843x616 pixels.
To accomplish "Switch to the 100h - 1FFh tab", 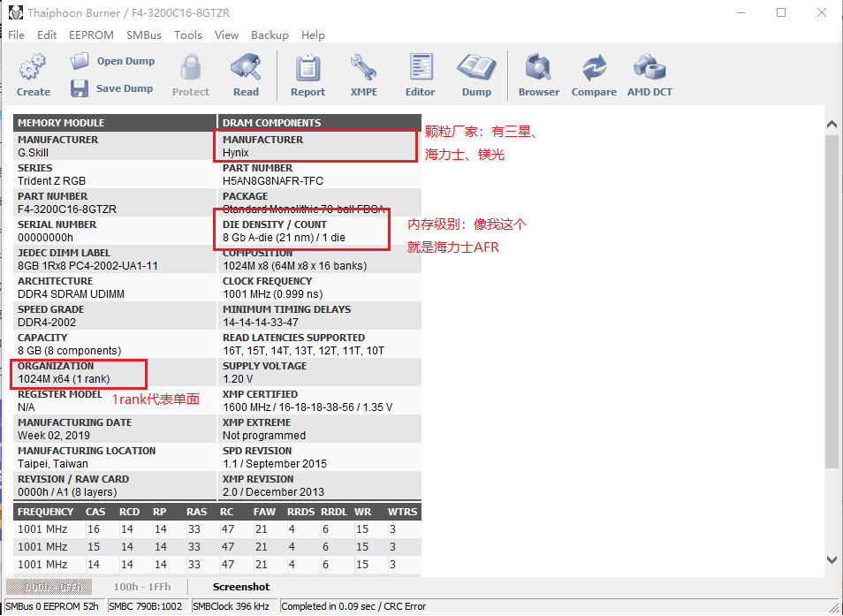I will click(142, 587).
